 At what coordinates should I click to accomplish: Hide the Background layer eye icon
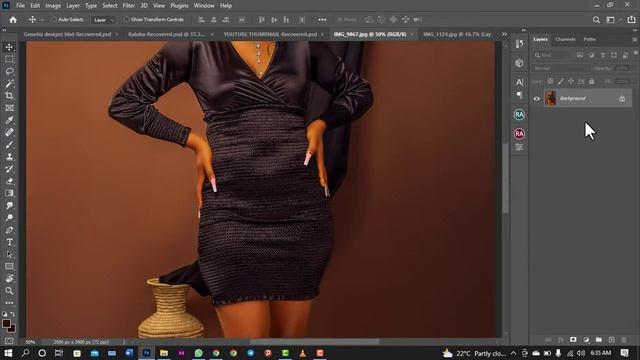coord(536,98)
